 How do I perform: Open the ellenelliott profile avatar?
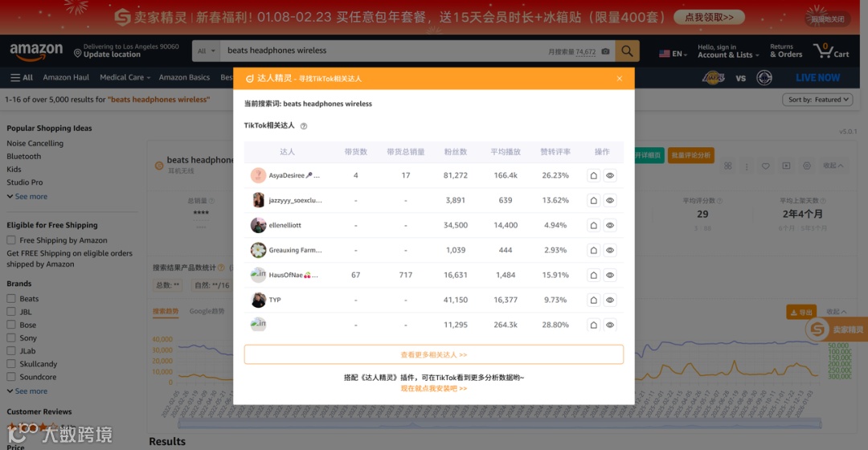click(258, 225)
